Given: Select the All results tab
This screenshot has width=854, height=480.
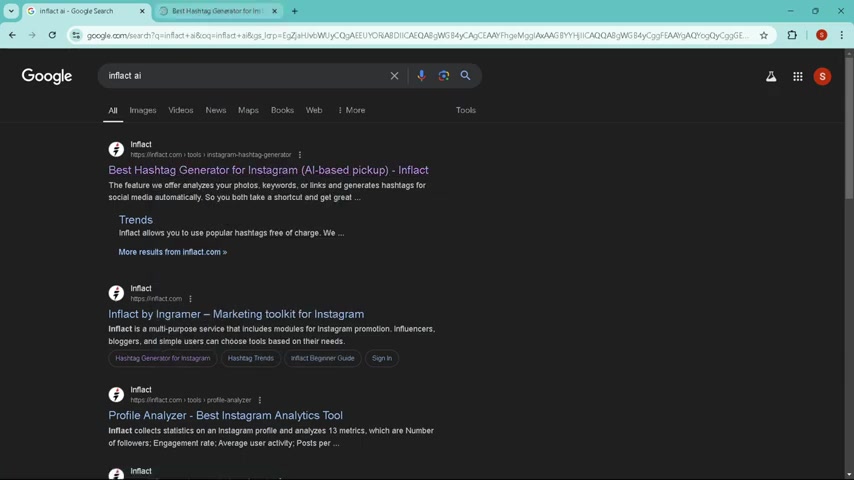Looking at the screenshot, I should pyautogui.click(x=113, y=110).
